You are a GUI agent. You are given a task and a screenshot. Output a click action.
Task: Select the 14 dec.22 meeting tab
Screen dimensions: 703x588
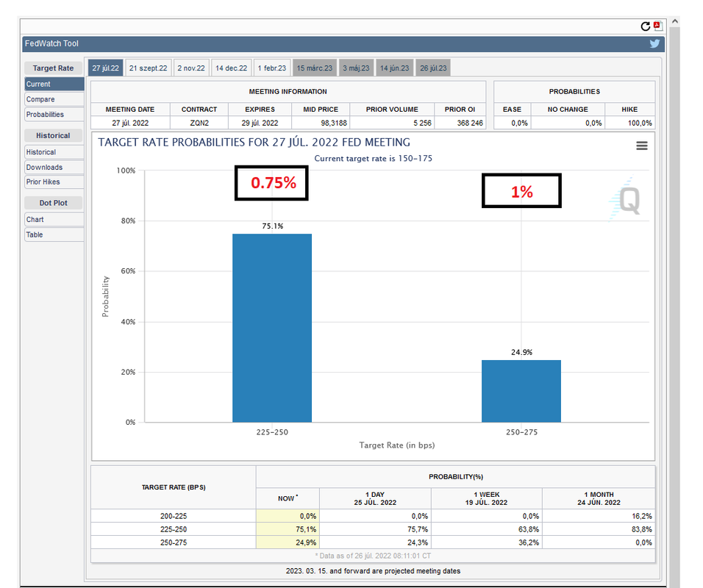[x=231, y=68]
